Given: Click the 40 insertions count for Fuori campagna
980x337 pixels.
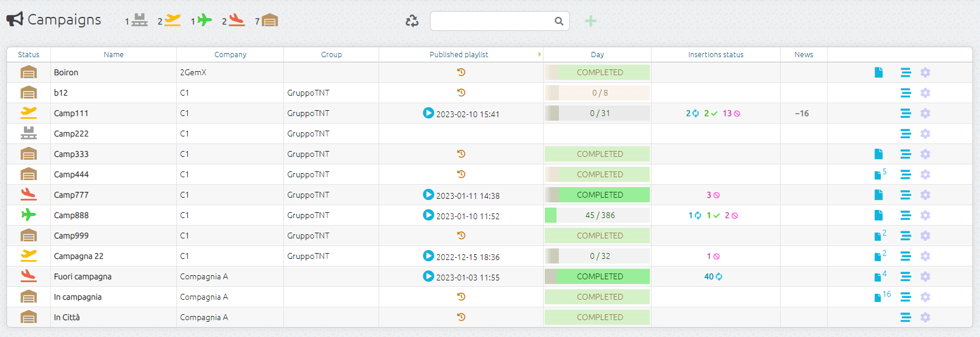Looking at the screenshot, I should point(713,276).
